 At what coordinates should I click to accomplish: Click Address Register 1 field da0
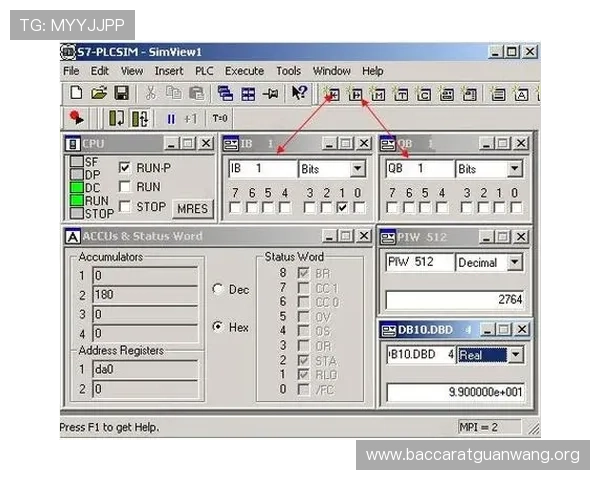pyautogui.click(x=145, y=370)
